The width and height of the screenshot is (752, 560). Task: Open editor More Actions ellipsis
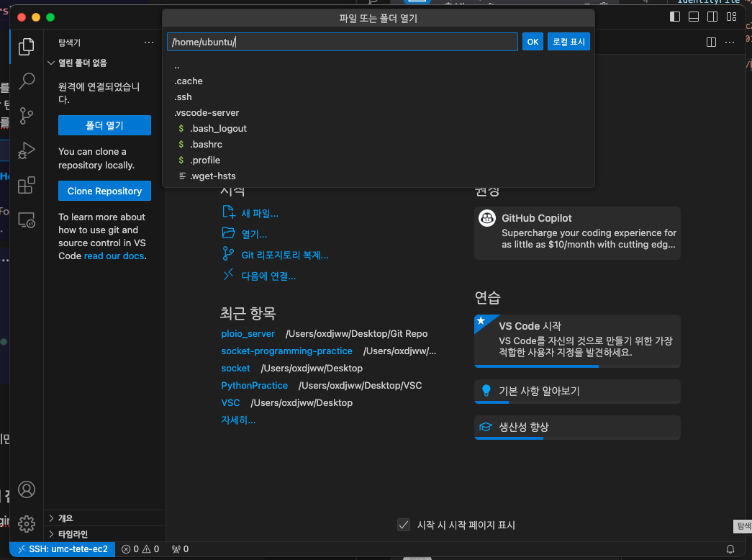tap(730, 42)
